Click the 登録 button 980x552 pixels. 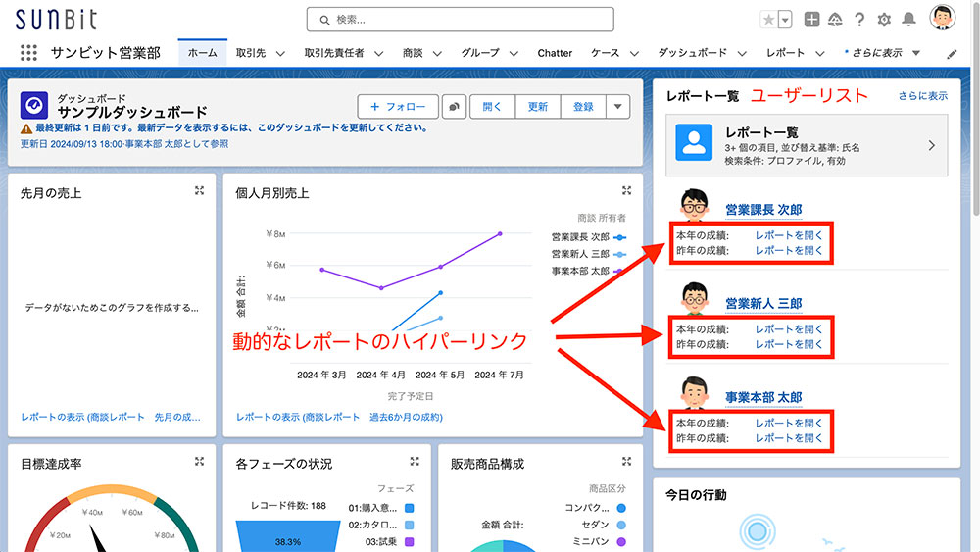point(583,107)
